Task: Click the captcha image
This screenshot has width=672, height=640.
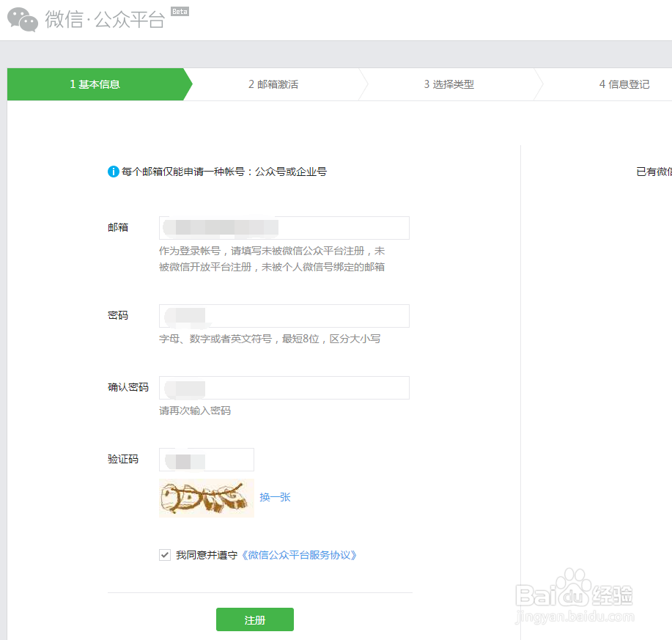Action: (207, 498)
